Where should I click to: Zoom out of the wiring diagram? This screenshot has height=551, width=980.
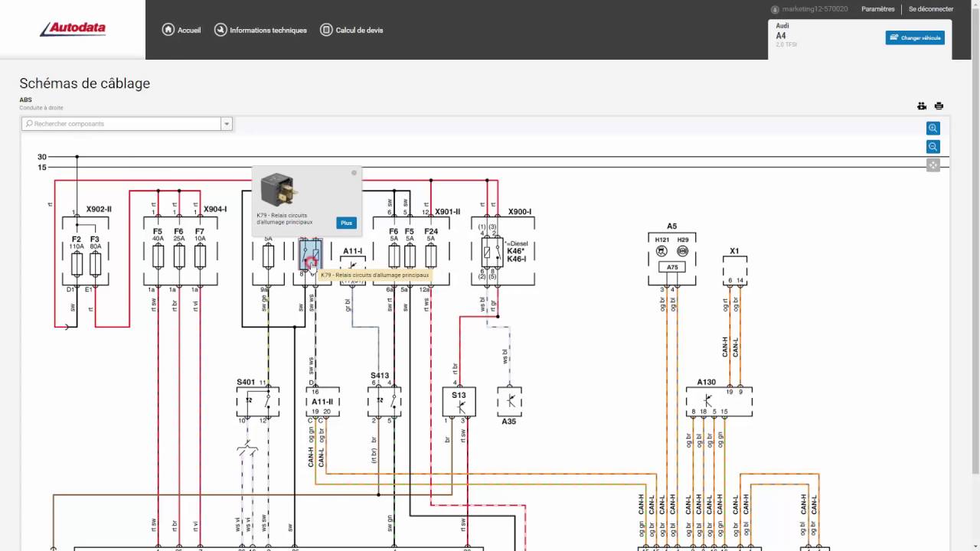point(933,147)
